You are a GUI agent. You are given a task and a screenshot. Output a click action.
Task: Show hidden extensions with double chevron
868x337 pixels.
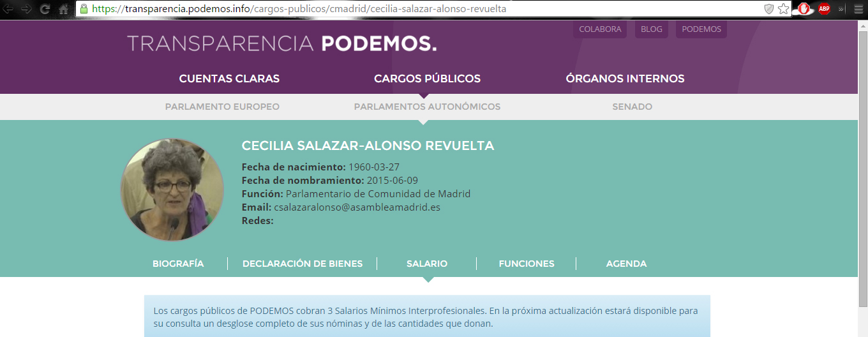pos(841,9)
